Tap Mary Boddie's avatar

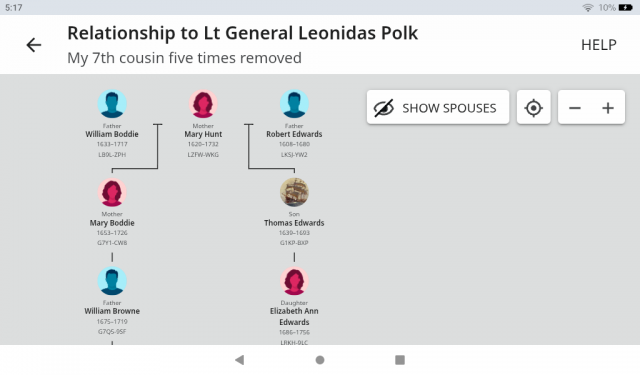112,192
